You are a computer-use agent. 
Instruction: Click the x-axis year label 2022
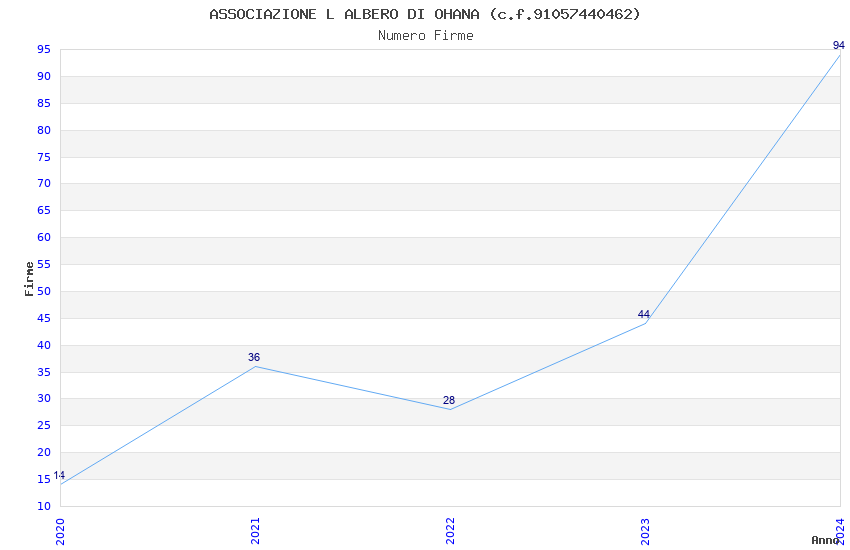click(x=450, y=532)
